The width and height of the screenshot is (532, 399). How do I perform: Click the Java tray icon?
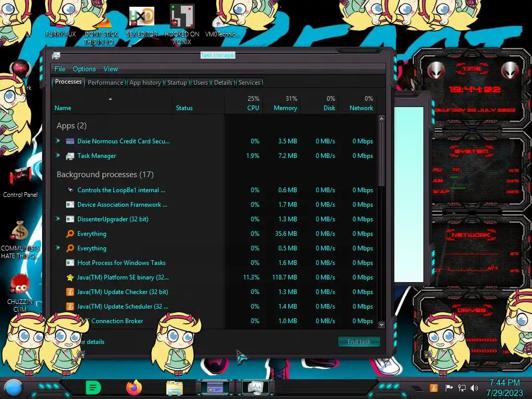(433, 388)
